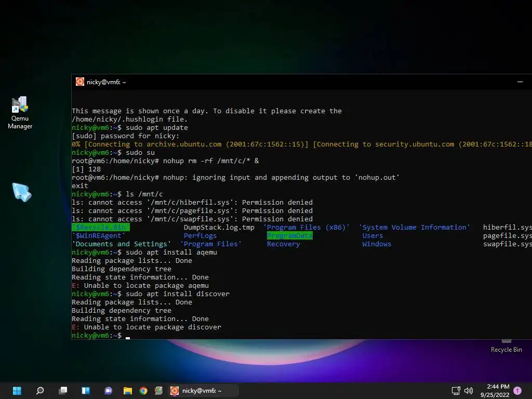The width and height of the screenshot is (532, 399).
Task: Click 'Unable to locate package discover' error
Action: 153,327
